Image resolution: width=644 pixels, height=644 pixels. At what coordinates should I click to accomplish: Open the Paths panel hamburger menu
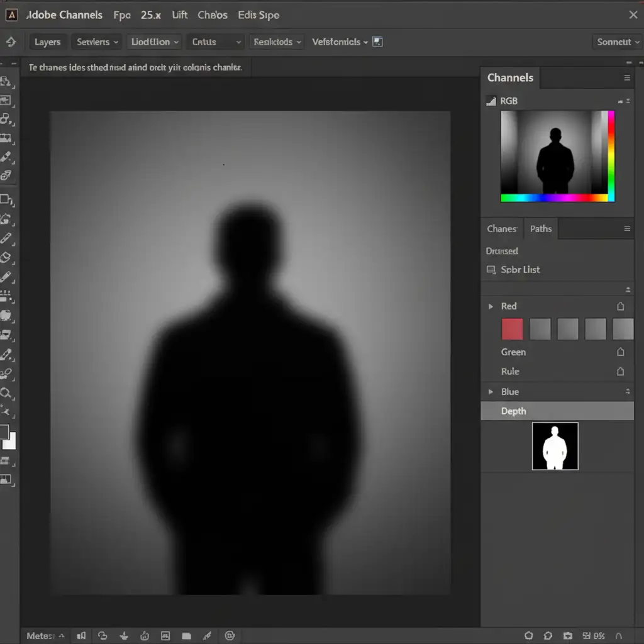click(x=626, y=229)
